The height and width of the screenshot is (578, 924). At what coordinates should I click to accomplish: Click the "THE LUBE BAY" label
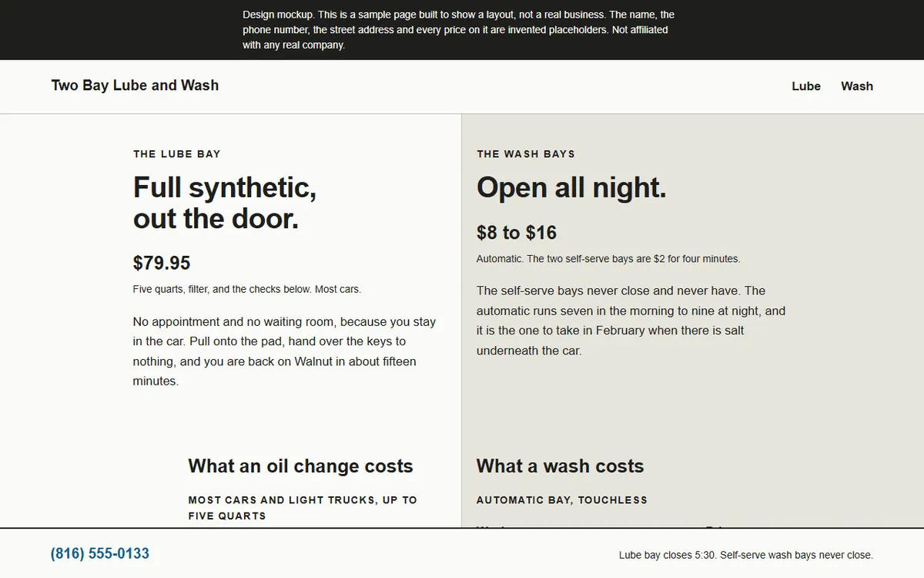tap(177, 154)
